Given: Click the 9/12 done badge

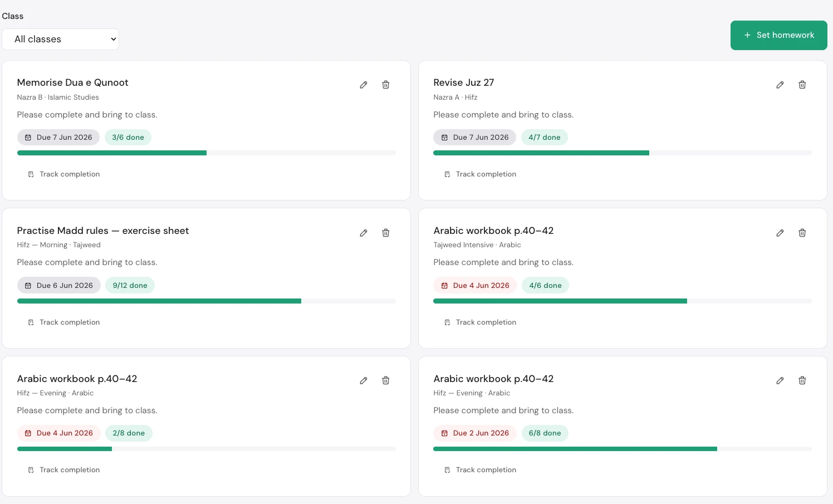Looking at the screenshot, I should coord(130,285).
